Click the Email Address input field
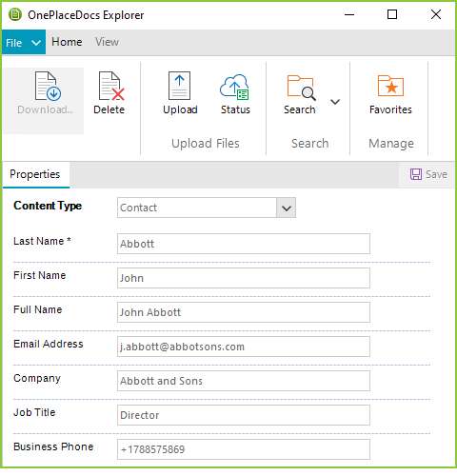This screenshot has width=457, height=476. [244, 347]
